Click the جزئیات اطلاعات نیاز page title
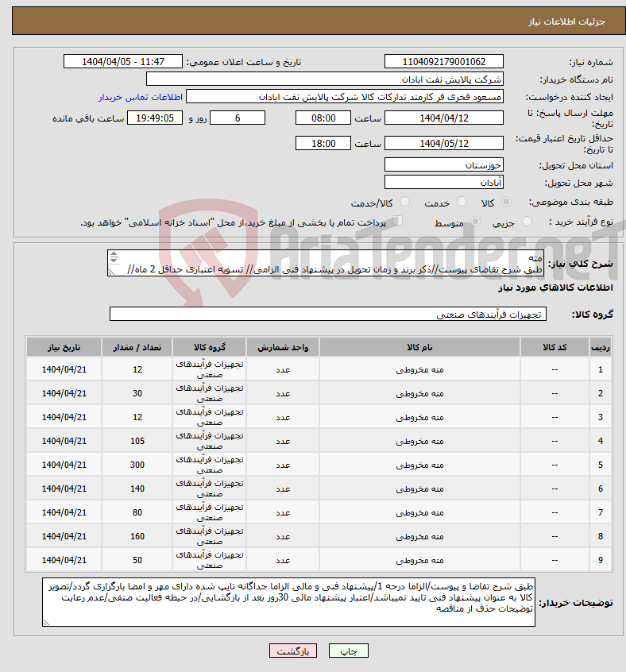The height and width of the screenshot is (672, 626). coord(566,21)
